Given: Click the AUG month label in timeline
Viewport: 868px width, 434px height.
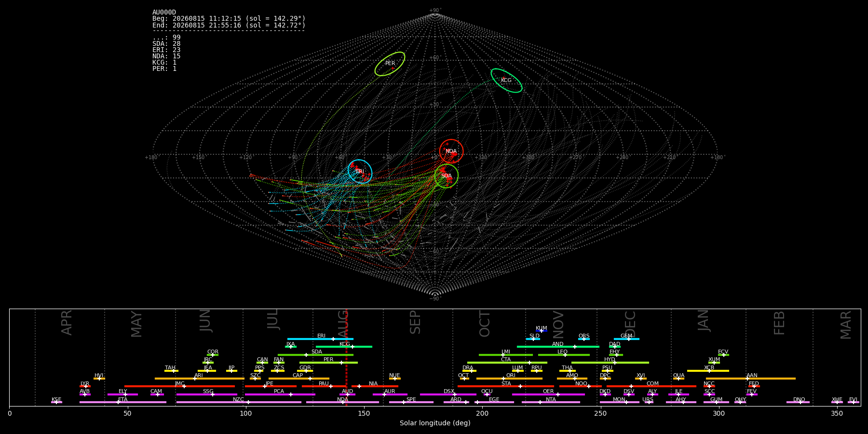Looking at the screenshot, I should [343, 323].
